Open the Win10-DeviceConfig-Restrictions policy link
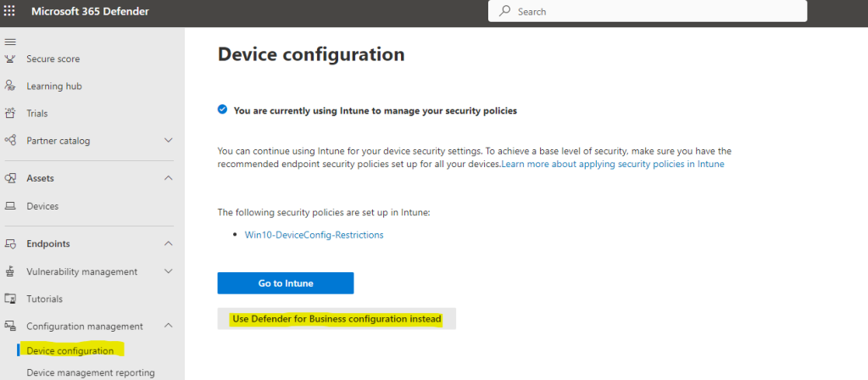The height and width of the screenshot is (380, 868). pyautogui.click(x=314, y=235)
